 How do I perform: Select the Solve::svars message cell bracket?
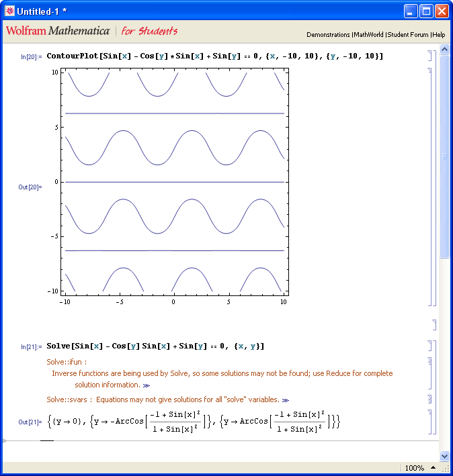click(429, 399)
